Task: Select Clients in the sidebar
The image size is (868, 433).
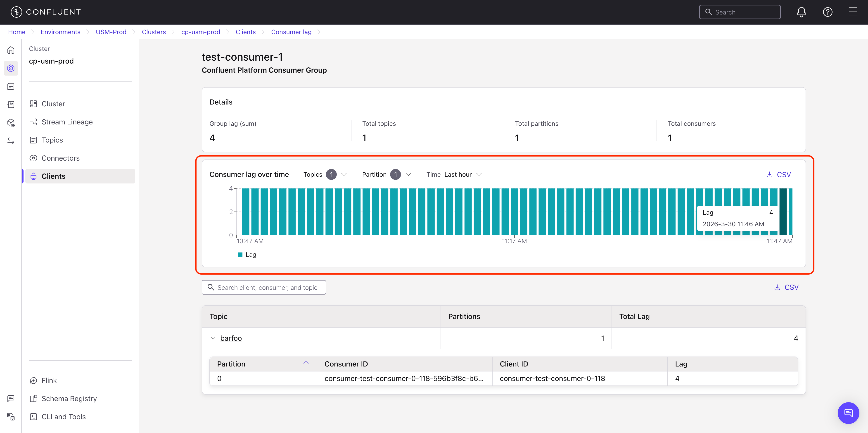Action: (80, 176)
